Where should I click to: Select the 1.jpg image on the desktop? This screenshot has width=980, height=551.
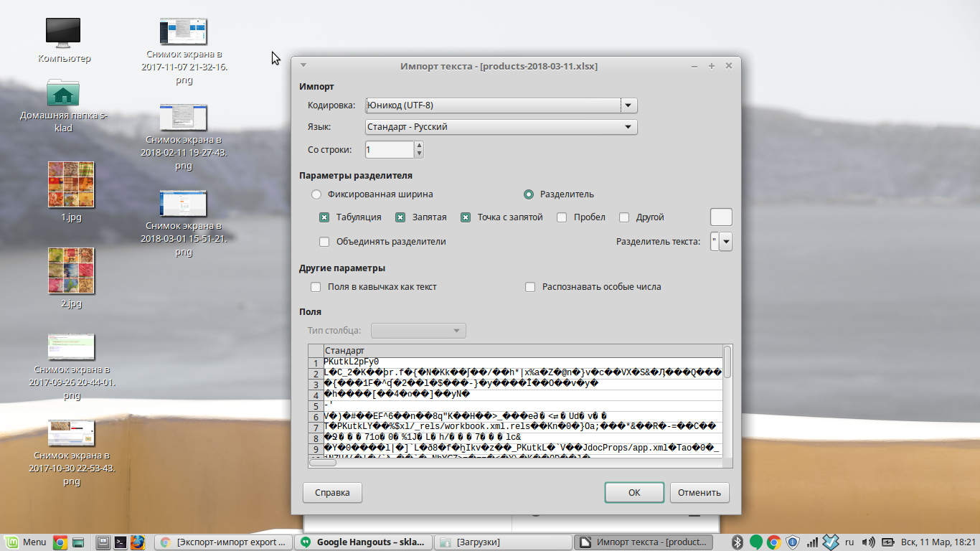coord(71,184)
